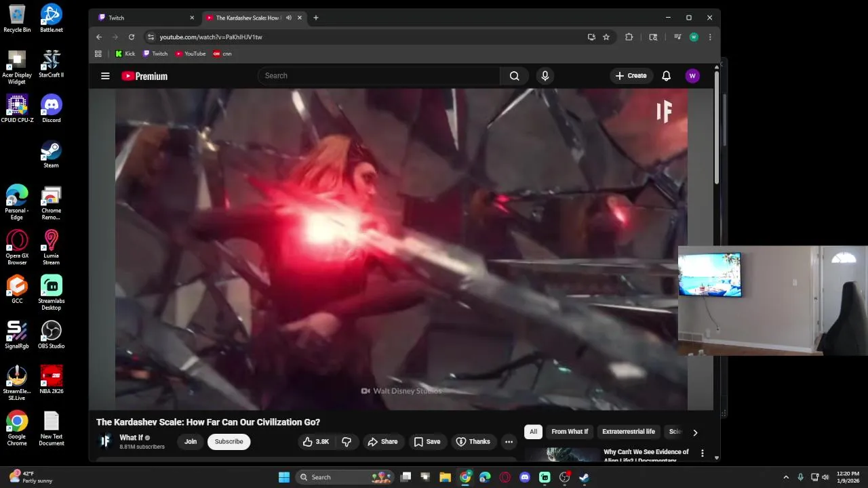
Task: Open the Windows Start menu
Action: (284, 477)
